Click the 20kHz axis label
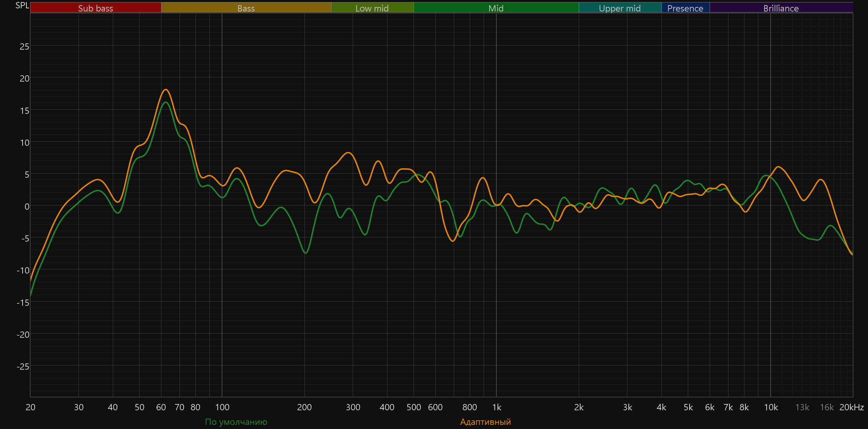Screen dimensions: 868x429 pyautogui.click(x=851, y=407)
